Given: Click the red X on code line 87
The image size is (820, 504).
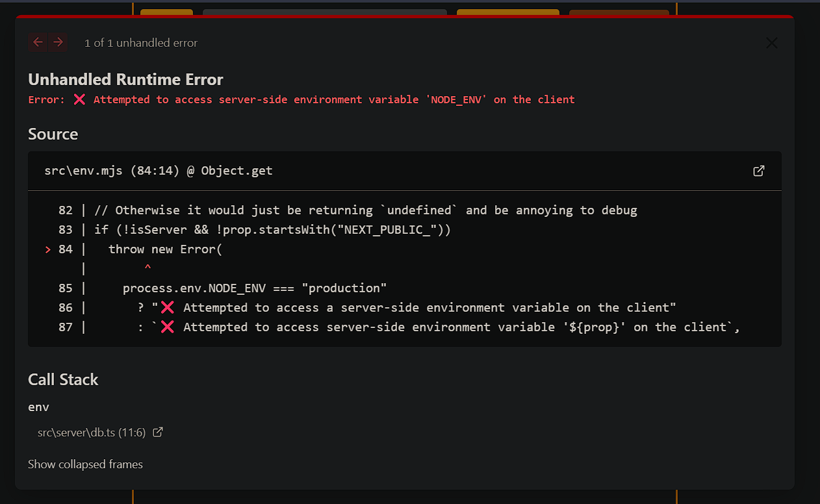Looking at the screenshot, I should click(167, 327).
